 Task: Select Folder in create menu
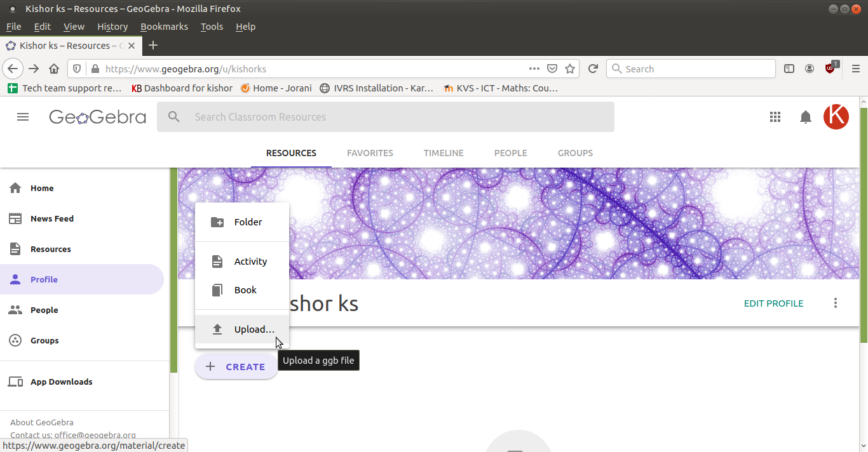tap(242, 222)
